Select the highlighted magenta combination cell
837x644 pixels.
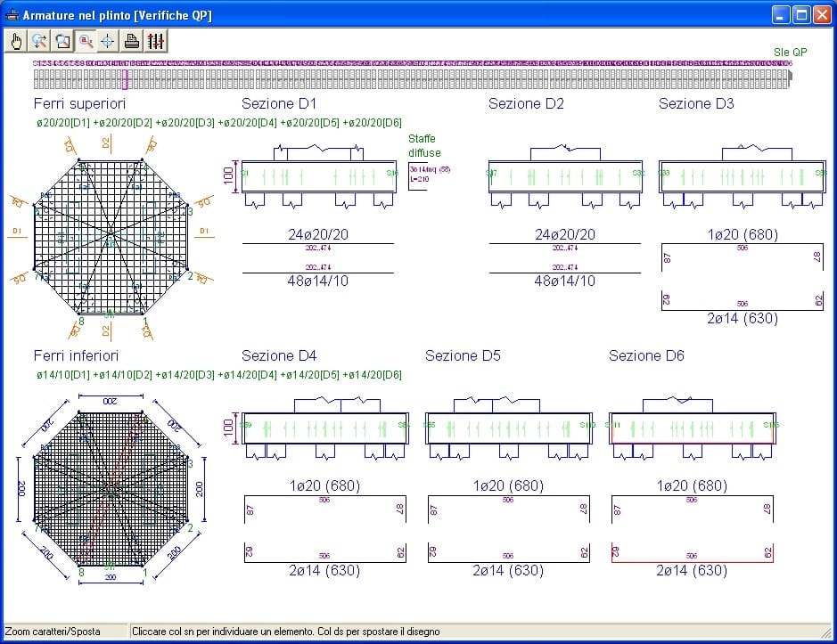pyautogui.click(x=126, y=80)
